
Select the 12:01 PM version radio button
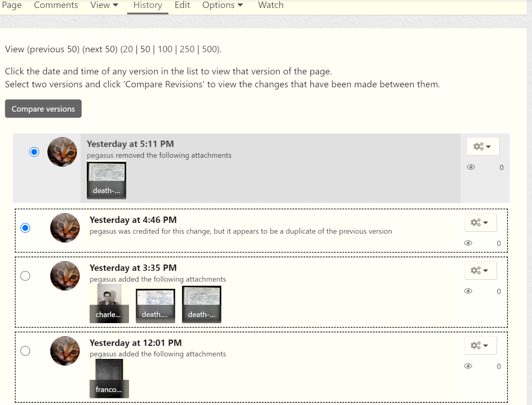pyautogui.click(x=26, y=351)
